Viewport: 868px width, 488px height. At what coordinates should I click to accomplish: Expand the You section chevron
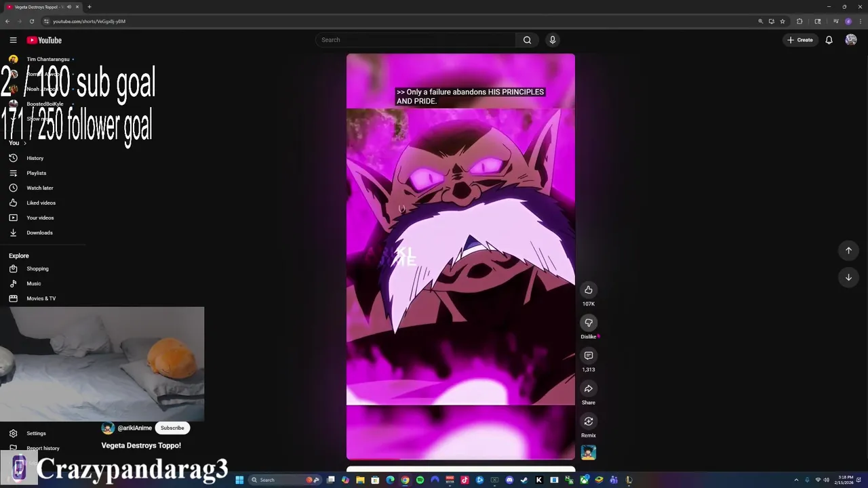coord(25,143)
